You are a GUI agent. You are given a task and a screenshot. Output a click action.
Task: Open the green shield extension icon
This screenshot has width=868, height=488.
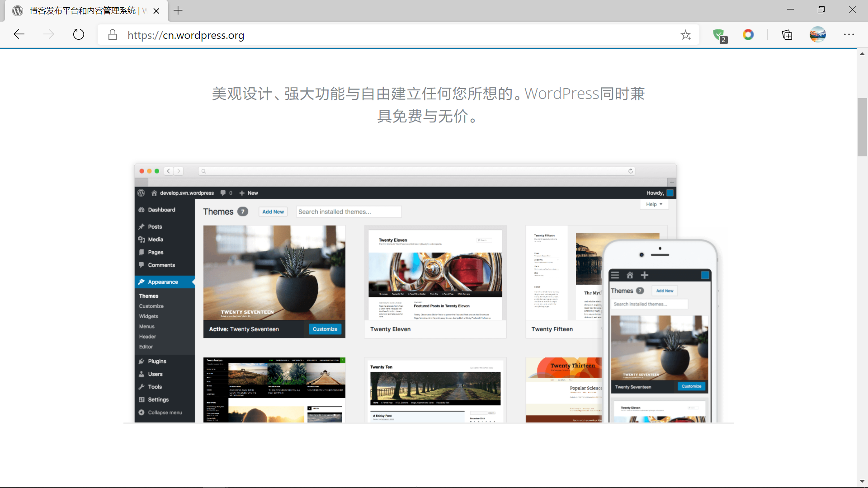(719, 35)
